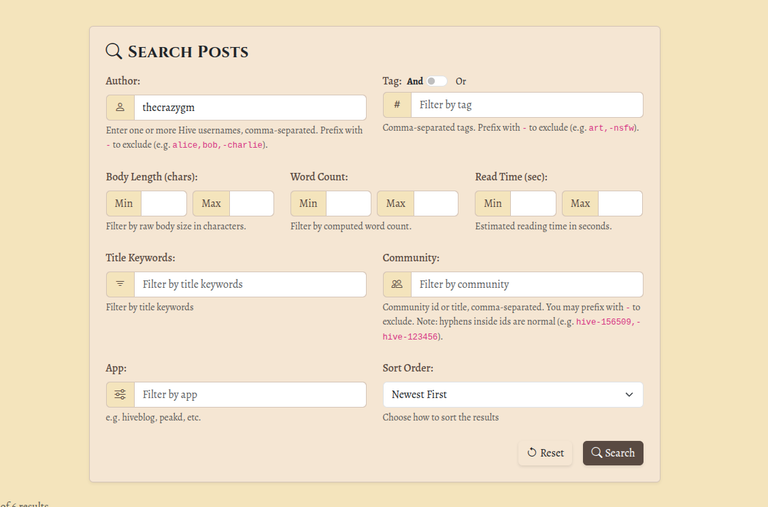
Task: Click 'Choose how to sort the results' hint
Action: pos(440,417)
